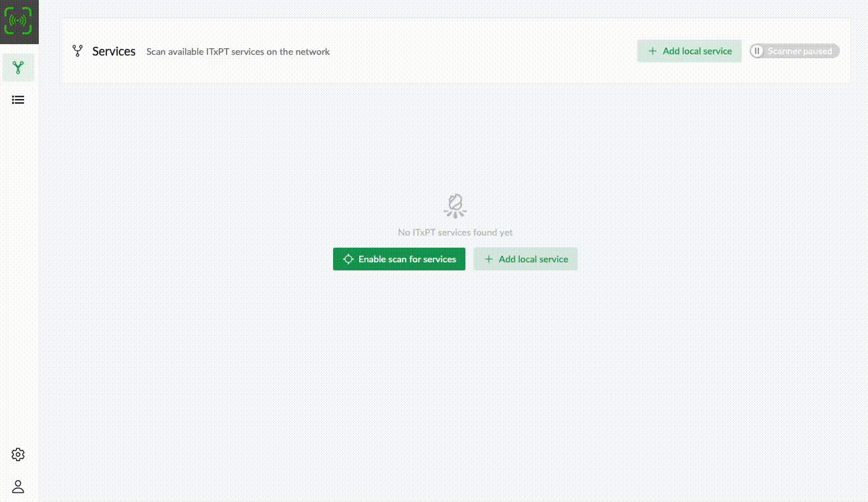Click Add local service in header

tap(689, 51)
